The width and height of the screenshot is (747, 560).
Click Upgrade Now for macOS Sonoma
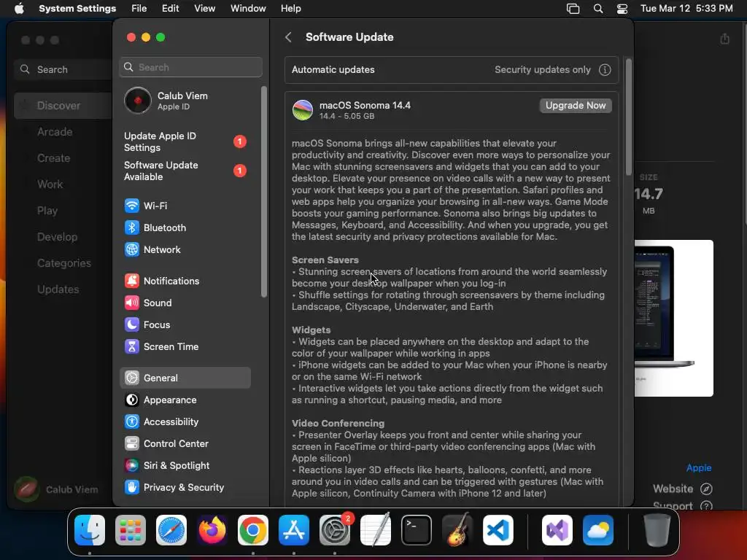pos(576,106)
